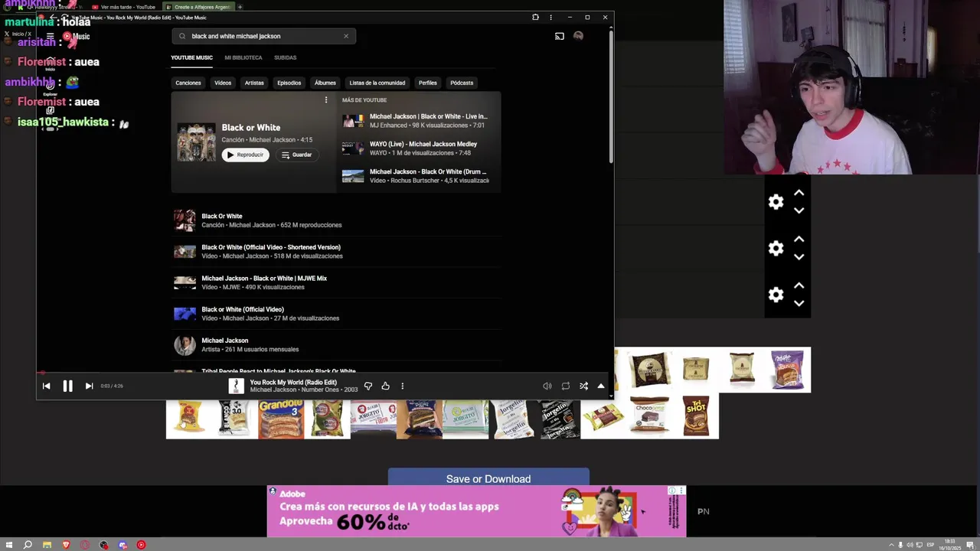This screenshot has height=551, width=980.
Task: Click the song progress bar at the playhead
Action: [42, 373]
